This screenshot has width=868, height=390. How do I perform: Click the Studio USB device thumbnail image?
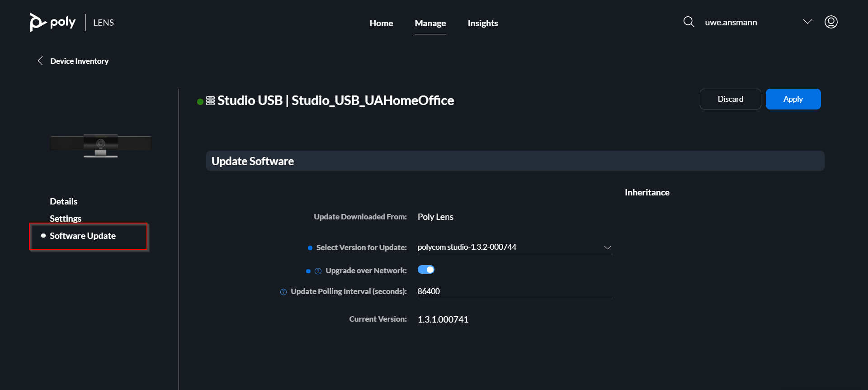pos(101,145)
